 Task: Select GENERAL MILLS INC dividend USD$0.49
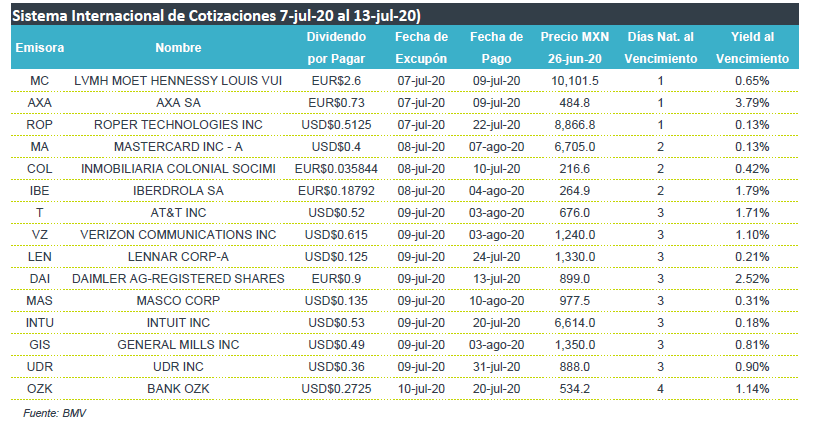[336, 345]
